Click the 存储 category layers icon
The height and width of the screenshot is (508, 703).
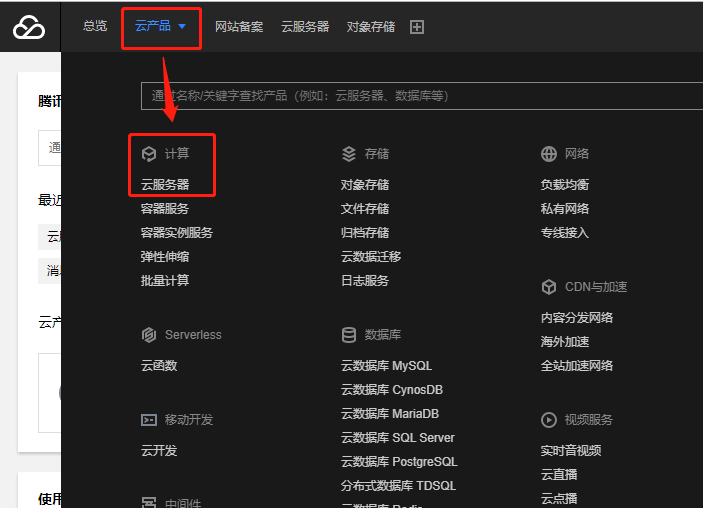349,154
